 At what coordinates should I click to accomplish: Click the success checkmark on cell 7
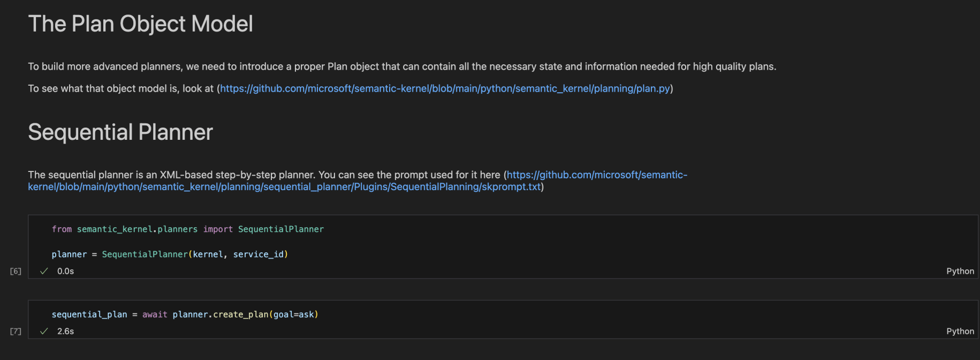pos(44,331)
